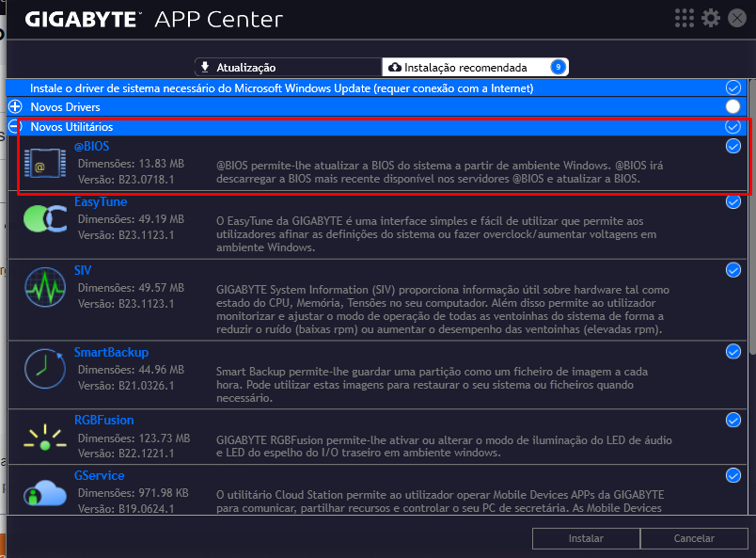
Task: Click the Instalar button
Action: 586,538
